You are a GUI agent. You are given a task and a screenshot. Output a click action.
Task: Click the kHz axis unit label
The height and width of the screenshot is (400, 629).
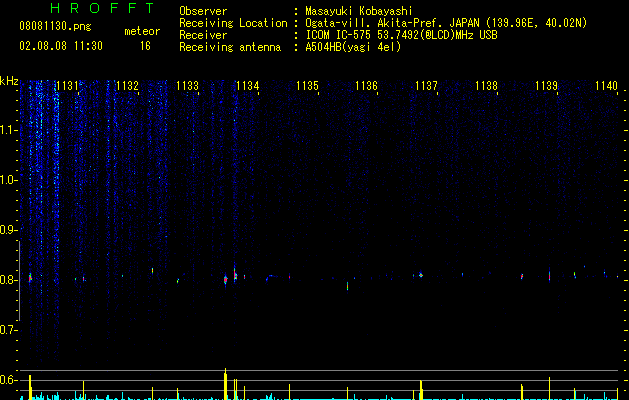click(9, 81)
